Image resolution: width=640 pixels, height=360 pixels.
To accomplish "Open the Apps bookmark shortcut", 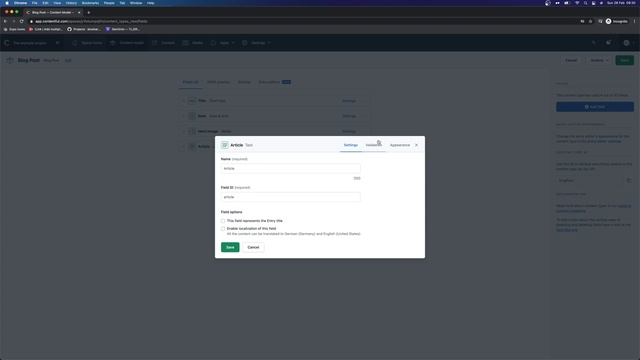I will point(14,29).
